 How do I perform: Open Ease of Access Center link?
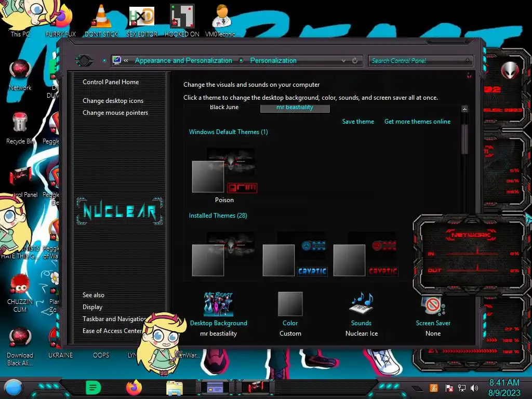[112, 331]
